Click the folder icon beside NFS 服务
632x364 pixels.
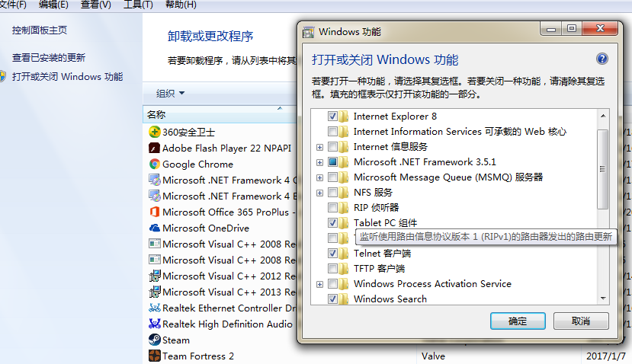point(344,193)
